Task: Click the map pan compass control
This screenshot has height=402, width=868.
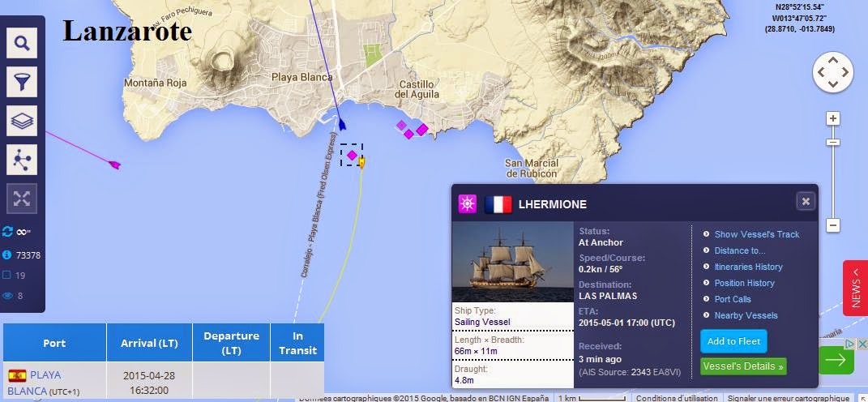Action: [x=833, y=72]
